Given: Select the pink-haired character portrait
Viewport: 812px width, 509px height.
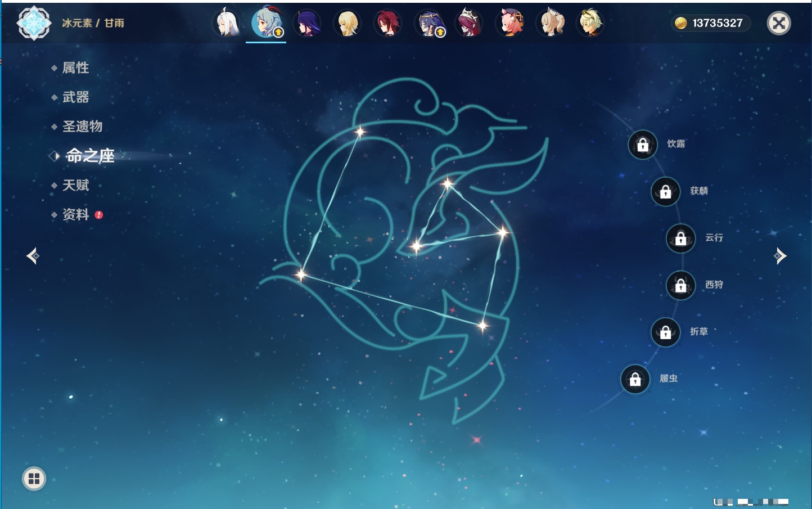Looking at the screenshot, I should [510, 23].
